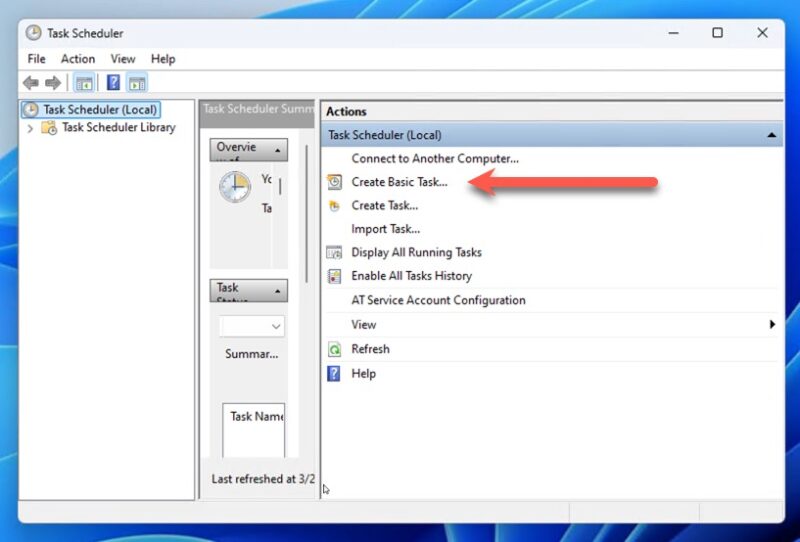Click the Task Scheduler (Local) clock icon
Viewport: 800px width, 542px height.
click(x=31, y=109)
